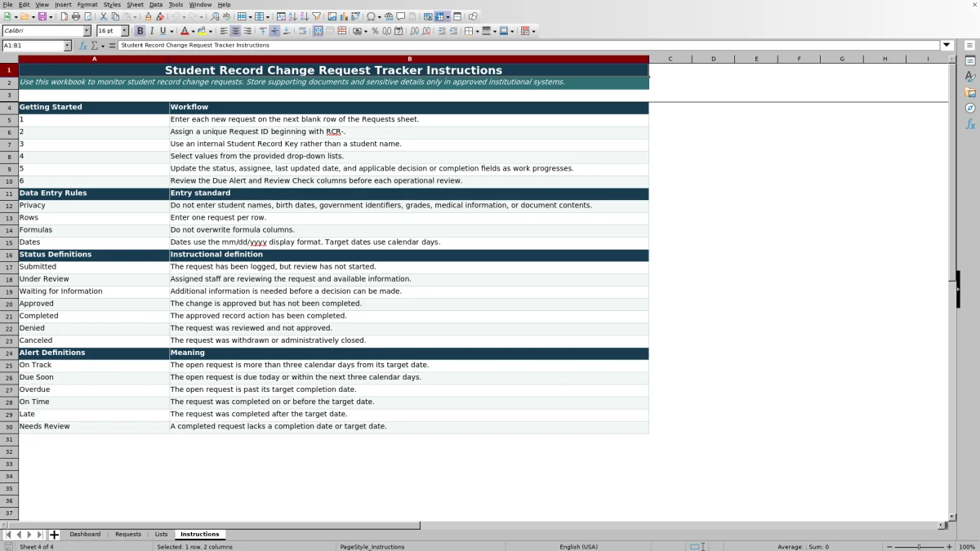
Task: Switch to the Dashboard sheet tab
Action: click(x=85, y=535)
